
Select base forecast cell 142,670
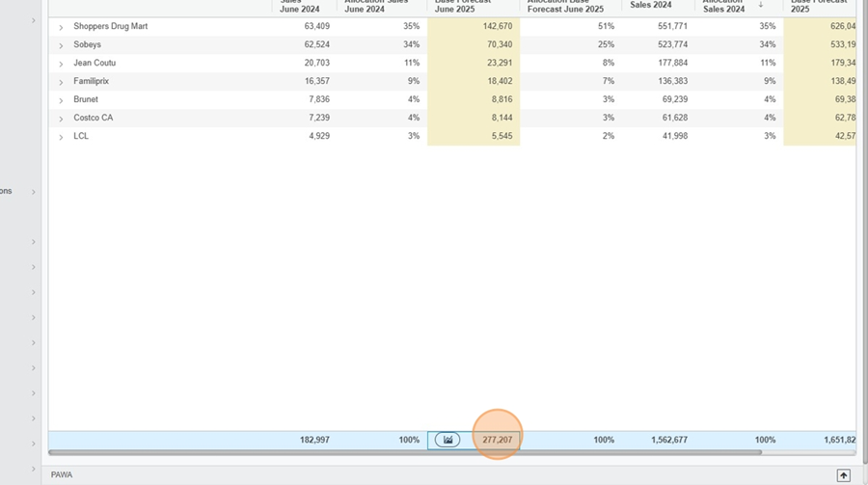(x=474, y=26)
